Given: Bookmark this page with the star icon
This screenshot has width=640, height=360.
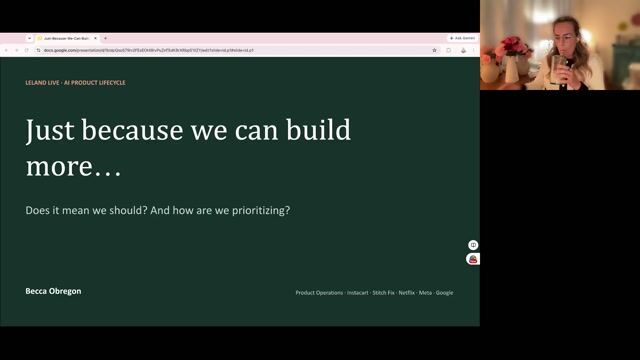Looking at the screenshot, I should coord(434,50).
